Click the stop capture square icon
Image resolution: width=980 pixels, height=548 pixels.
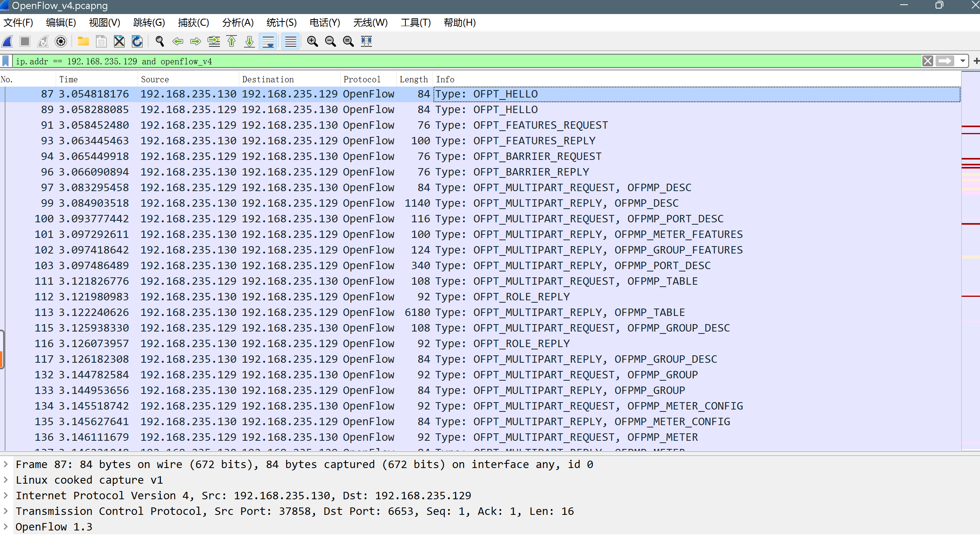(x=25, y=41)
